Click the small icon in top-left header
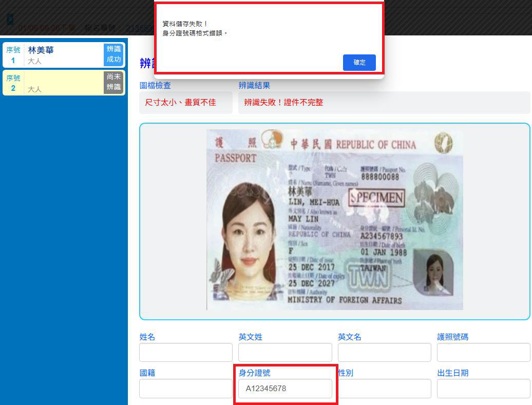Viewport: 532px width, 405px height. (10, 20)
